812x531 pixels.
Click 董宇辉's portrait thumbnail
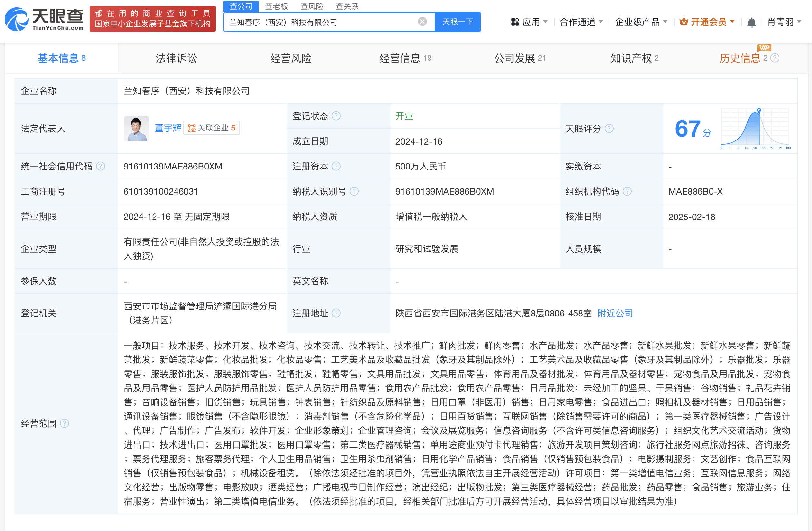tap(136, 129)
